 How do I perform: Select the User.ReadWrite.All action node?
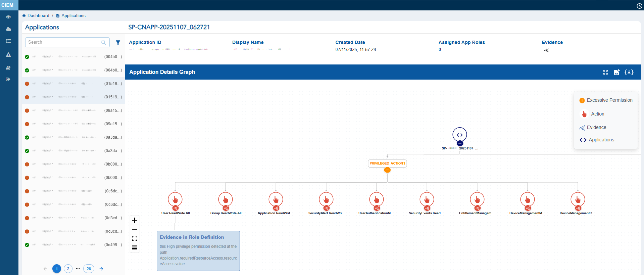point(175,199)
